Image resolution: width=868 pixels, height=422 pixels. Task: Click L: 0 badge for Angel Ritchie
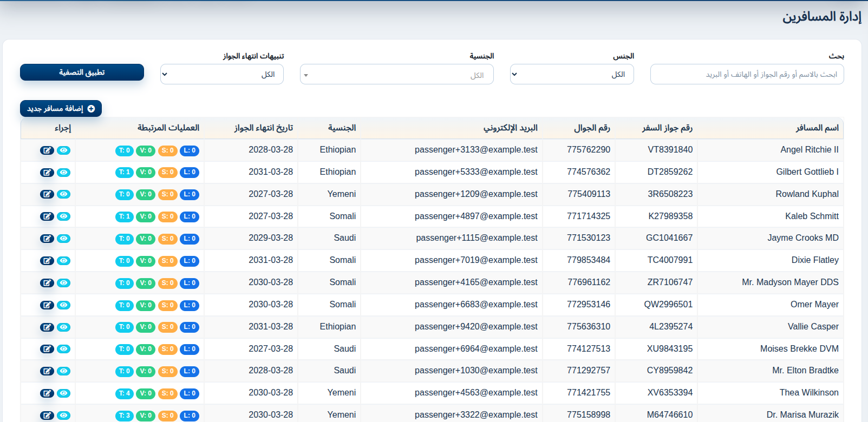(190, 150)
